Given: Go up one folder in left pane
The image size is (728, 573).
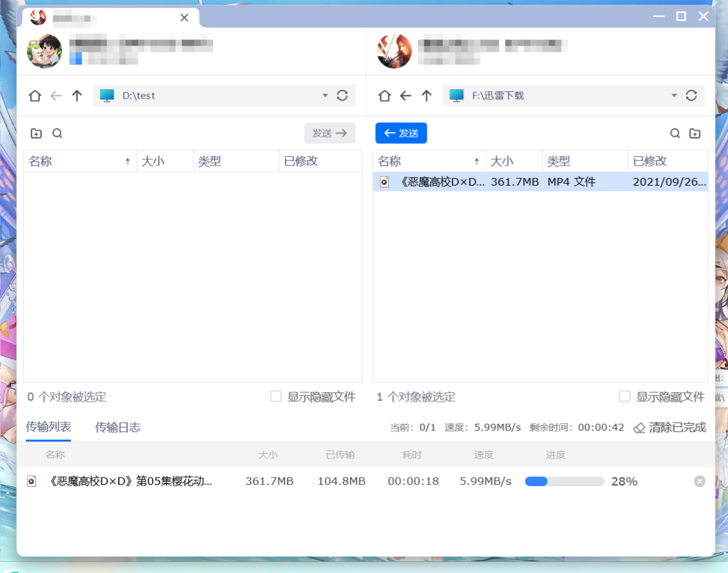Looking at the screenshot, I should [77, 96].
